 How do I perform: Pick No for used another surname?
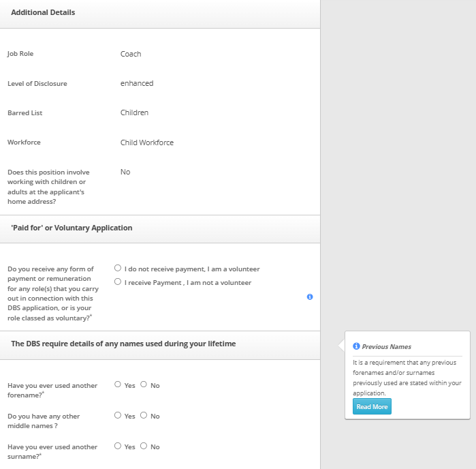[x=144, y=447]
